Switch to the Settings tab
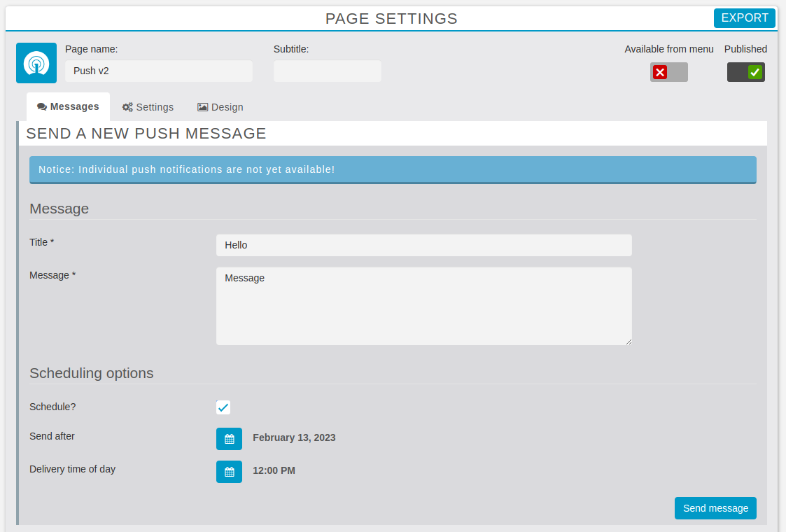Screen dimensions: 786x532 click(148, 107)
